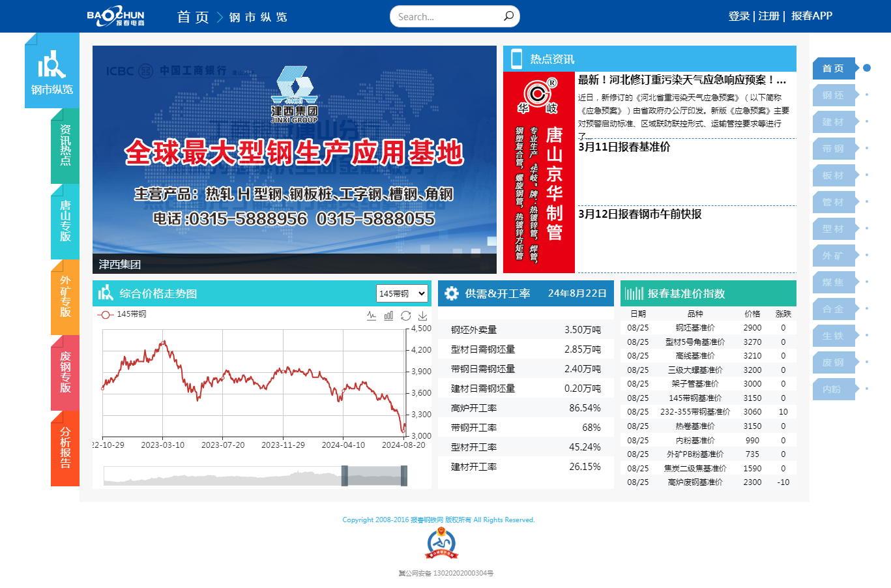Image resolution: width=891 pixels, height=588 pixels.
Task: Click the 型材5号角基准价 index row
Action: [708, 342]
